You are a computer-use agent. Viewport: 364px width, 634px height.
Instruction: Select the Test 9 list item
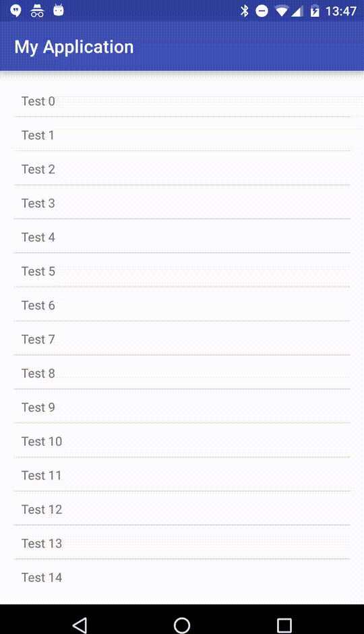coord(182,406)
